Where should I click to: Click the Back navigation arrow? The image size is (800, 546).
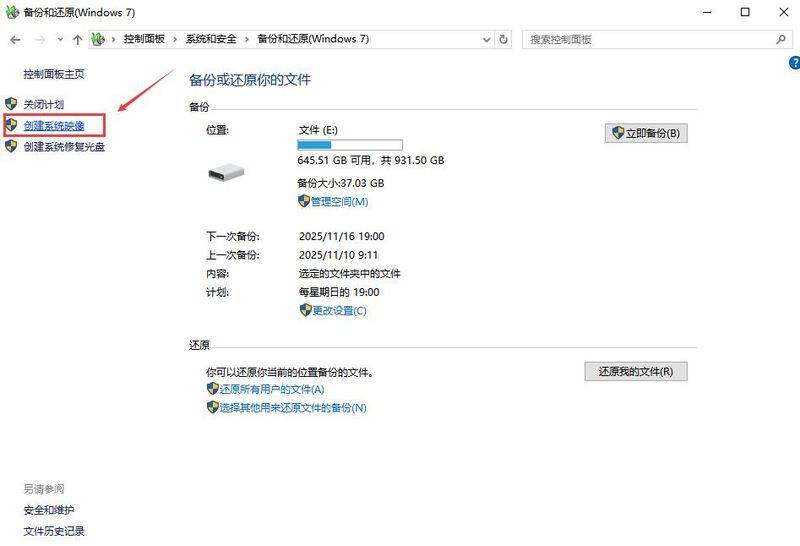(x=15, y=40)
